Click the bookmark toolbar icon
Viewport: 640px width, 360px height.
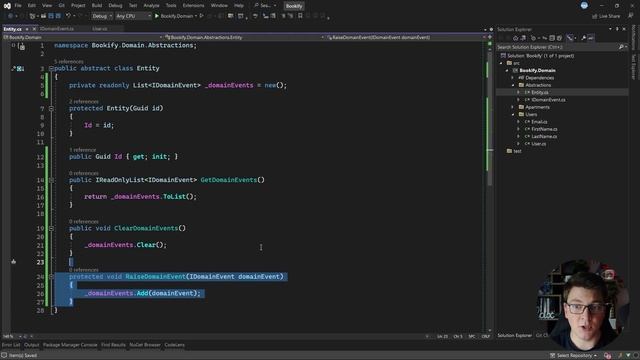coord(300,16)
